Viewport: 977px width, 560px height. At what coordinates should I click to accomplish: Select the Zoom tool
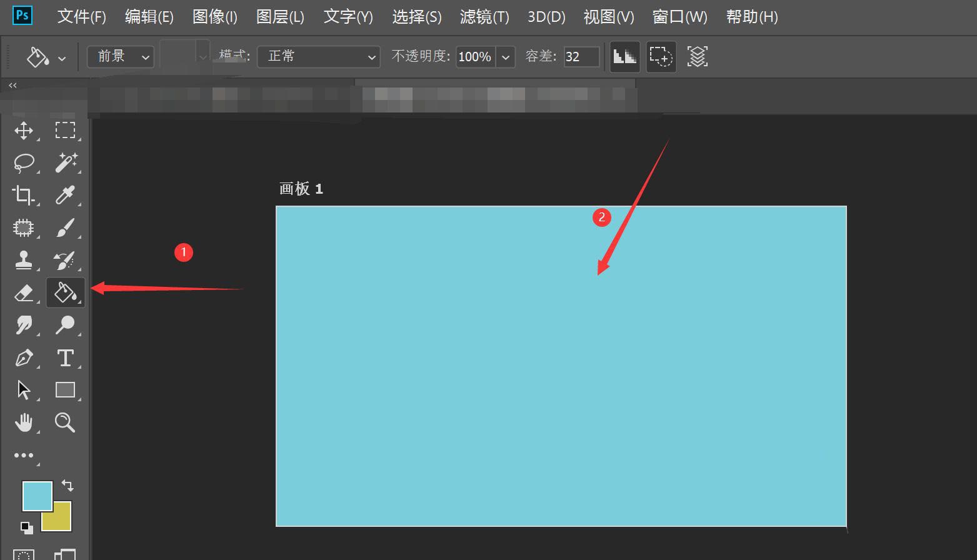pyautogui.click(x=65, y=422)
